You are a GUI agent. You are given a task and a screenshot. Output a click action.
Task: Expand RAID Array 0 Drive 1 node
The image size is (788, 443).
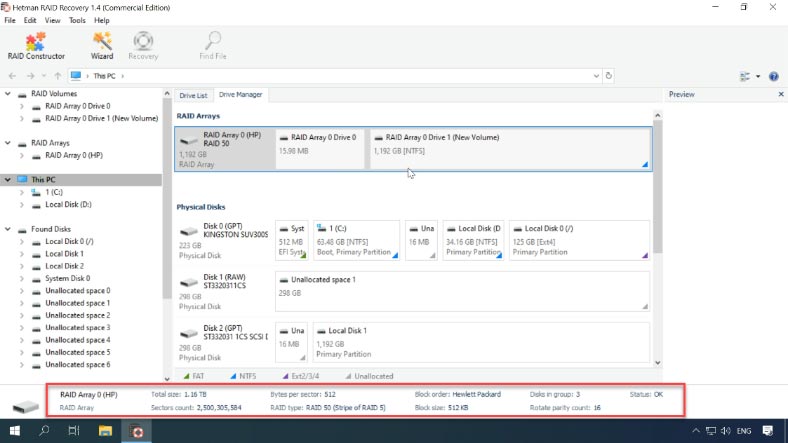click(22, 119)
